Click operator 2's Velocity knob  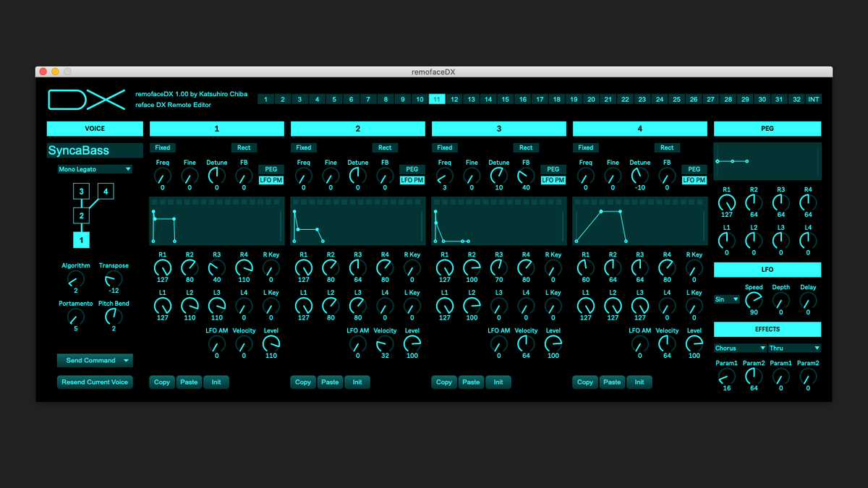[x=385, y=345]
